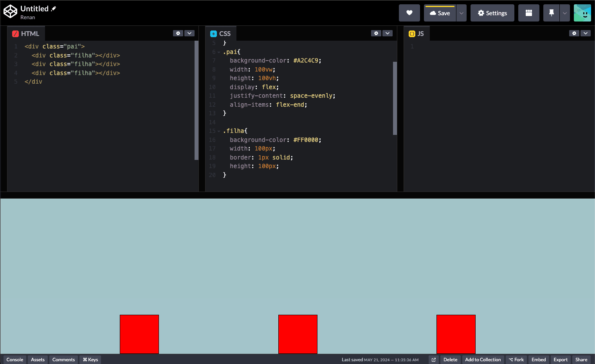The height and width of the screenshot is (364, 595).
Task: Open JS editor settings gear
Action: point(574,33)
